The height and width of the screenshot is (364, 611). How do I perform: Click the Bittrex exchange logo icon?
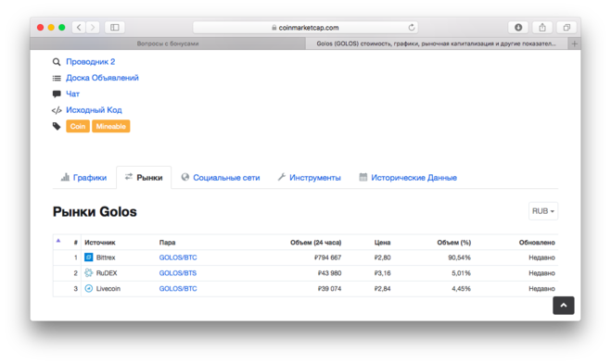89,257
